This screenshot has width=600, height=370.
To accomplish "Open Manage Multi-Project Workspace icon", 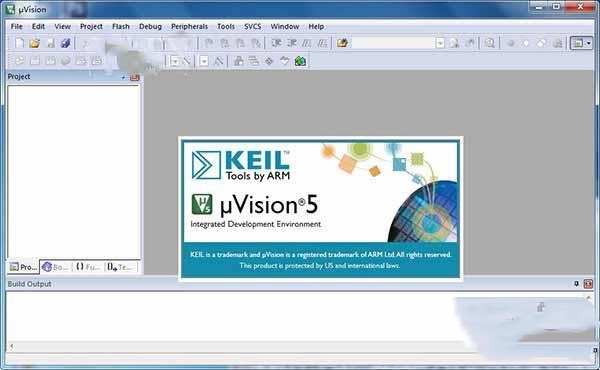I will (254, 61).
